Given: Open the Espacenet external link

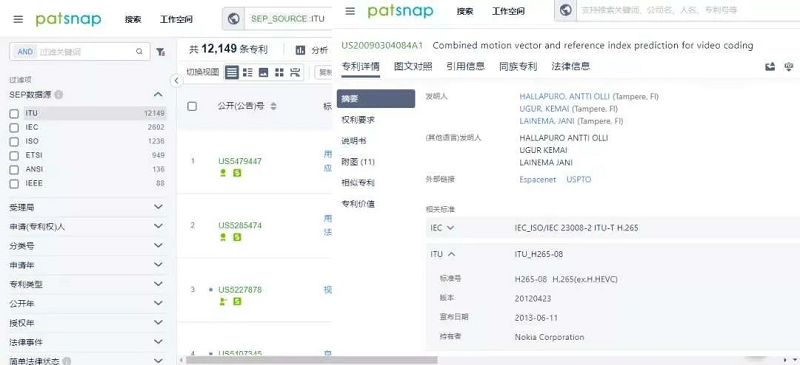Looking at the screenshot, I should tap(538, 180).
